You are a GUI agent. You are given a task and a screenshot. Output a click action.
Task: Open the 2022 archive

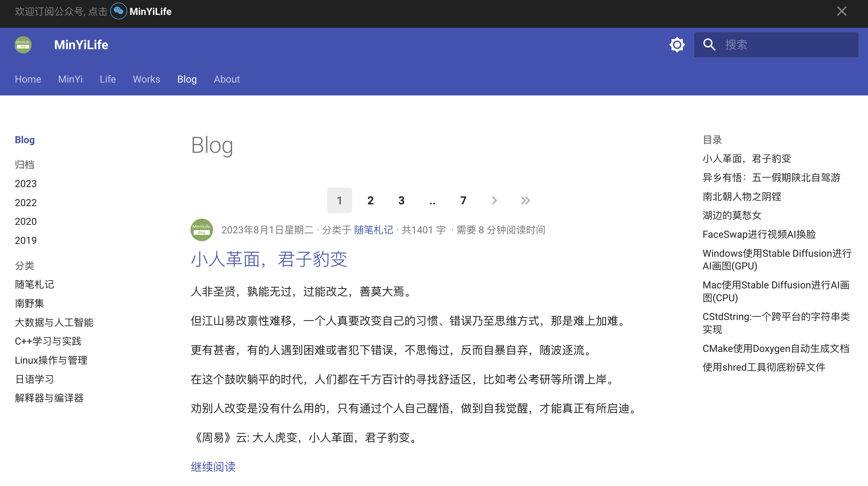[25, 203]
